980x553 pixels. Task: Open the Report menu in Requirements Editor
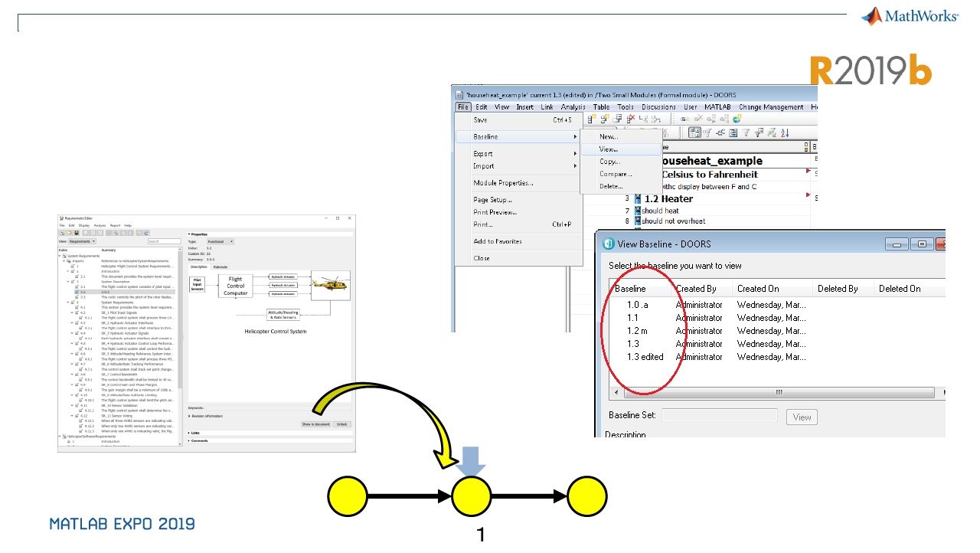[x=115, y=225]
